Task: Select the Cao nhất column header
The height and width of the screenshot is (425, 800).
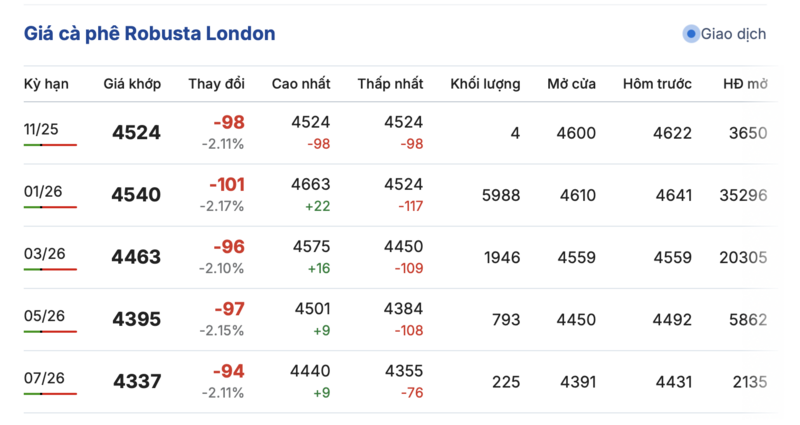Action: click(x=301, y=84)
